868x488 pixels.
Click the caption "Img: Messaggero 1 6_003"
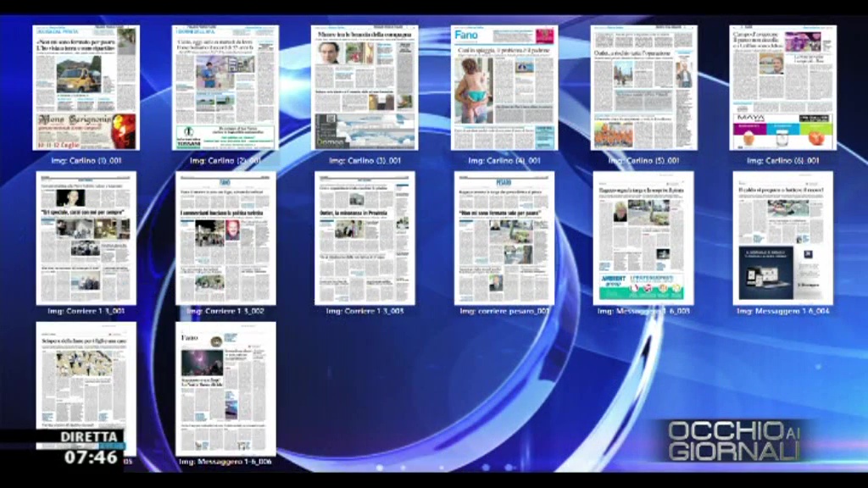click(x=643, y=311)
